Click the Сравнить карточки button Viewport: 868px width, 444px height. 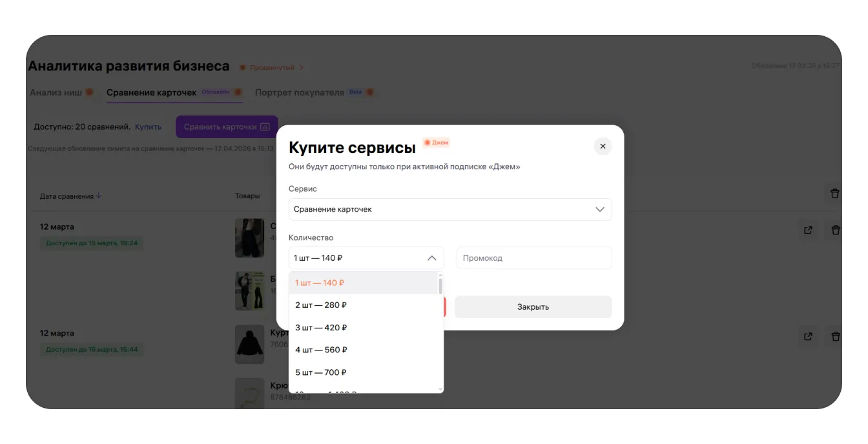[227, 127]
